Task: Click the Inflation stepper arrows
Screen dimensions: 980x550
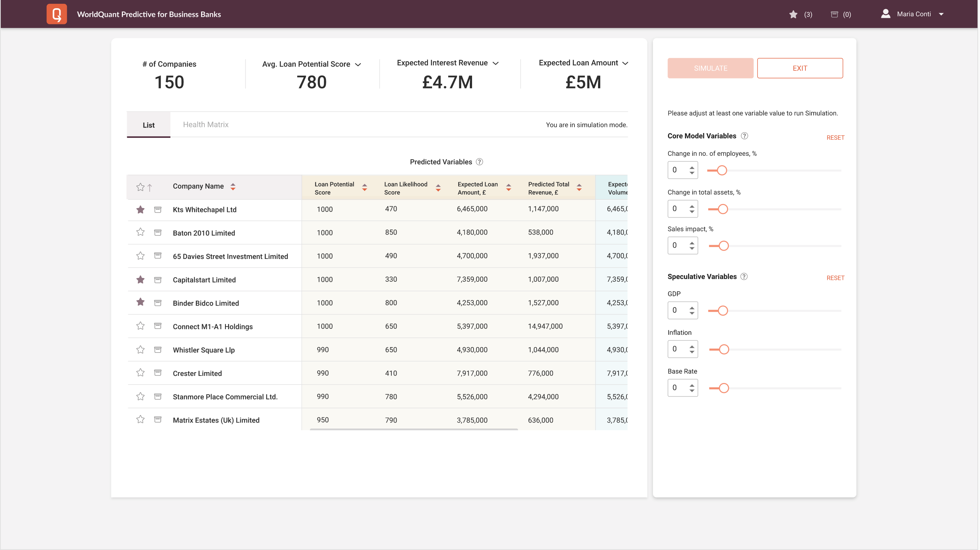Action: pos(692,350)
